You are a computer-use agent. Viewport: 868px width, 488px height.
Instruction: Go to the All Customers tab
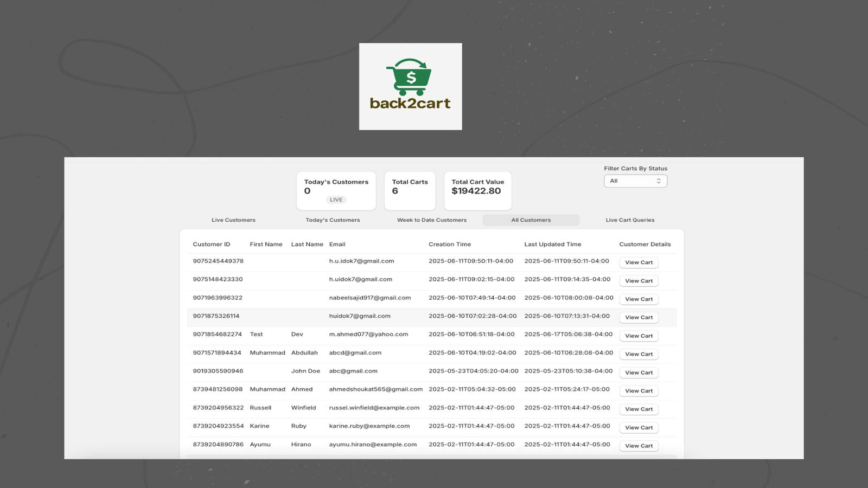coord(531,220)
